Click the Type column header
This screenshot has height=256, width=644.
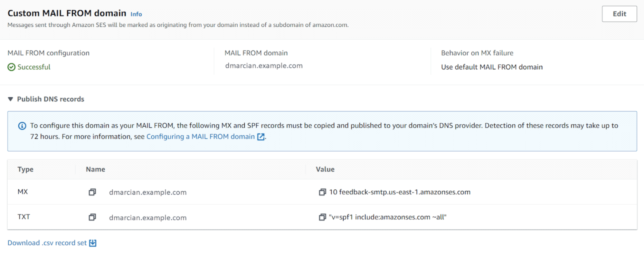pos(25,169)
